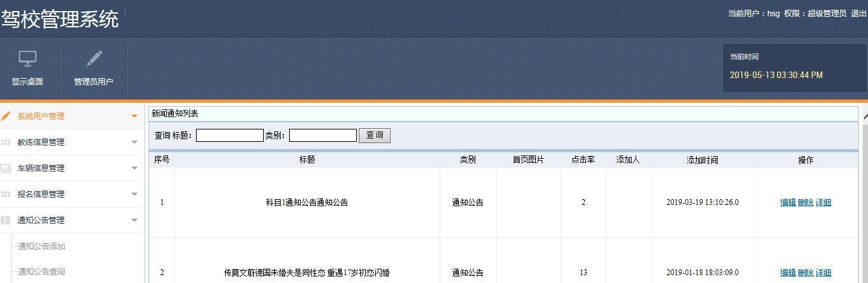
Task: Click the 点击率 value 13
Action: click(x=583, y=273)
